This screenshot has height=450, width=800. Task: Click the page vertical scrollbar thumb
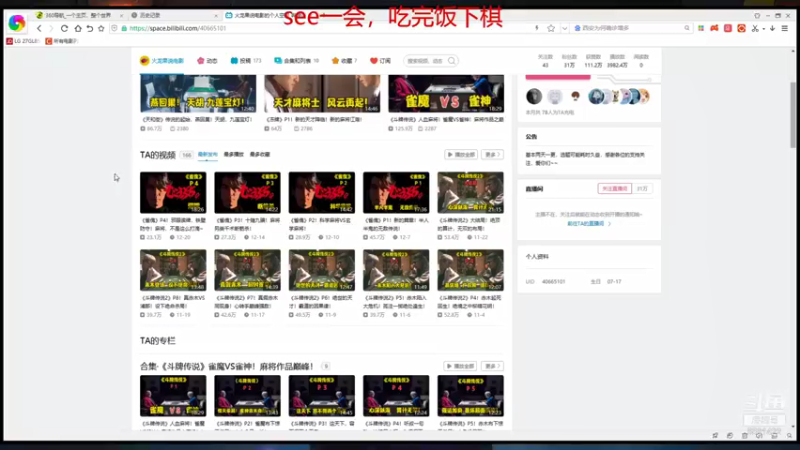[792, 115]
